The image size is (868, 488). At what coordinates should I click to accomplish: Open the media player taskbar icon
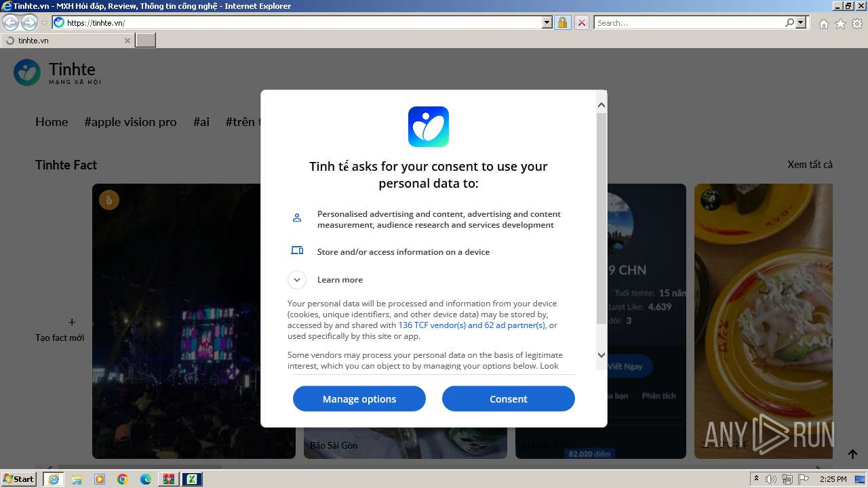pos(100,479)
